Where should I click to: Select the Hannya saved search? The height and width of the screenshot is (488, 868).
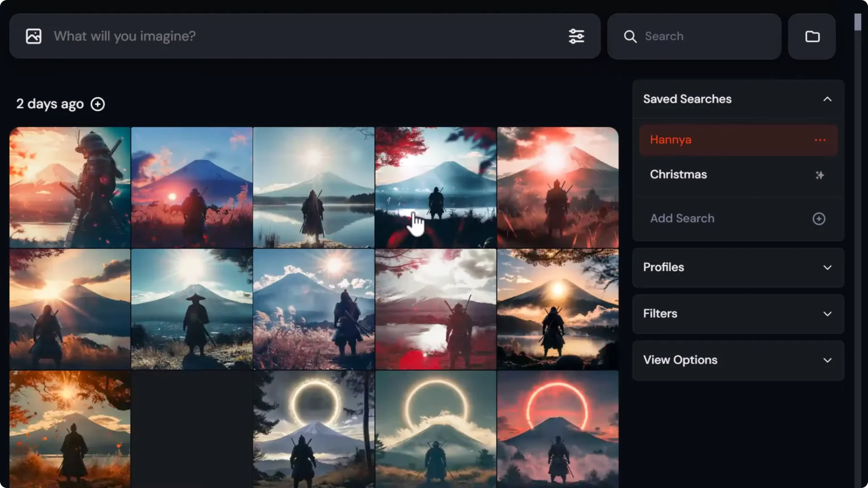(x=670, y=140)
